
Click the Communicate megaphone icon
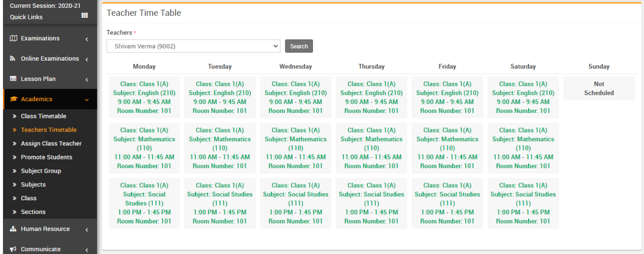[13, 250]
